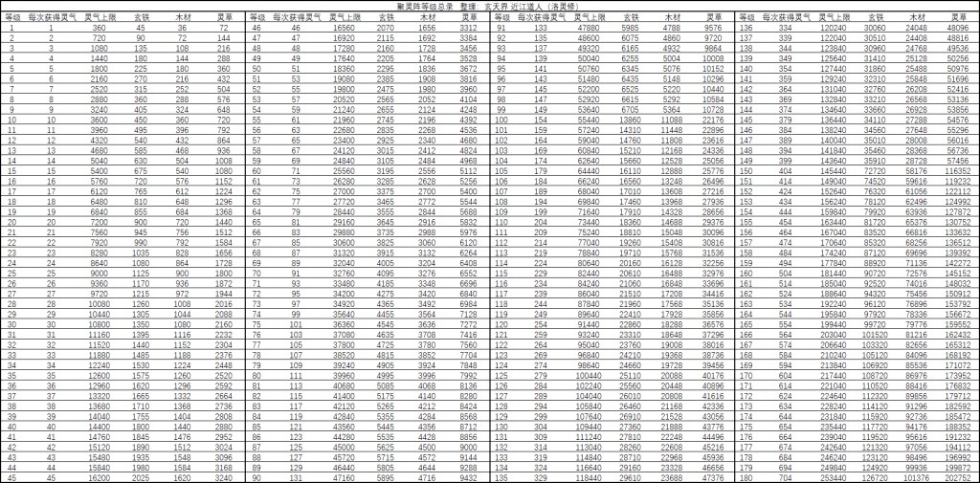Select the author credit 近江道人 (洛灵修)
The height and width of the screenshot is (483, 980).
(557, 6)
